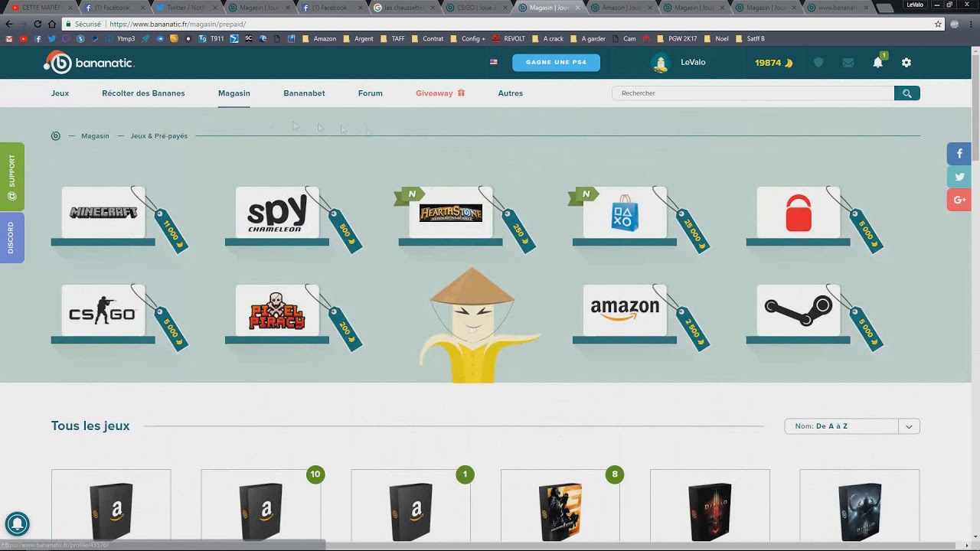Click the magnifier search button

pyautogui.click(x=907, y=93)
